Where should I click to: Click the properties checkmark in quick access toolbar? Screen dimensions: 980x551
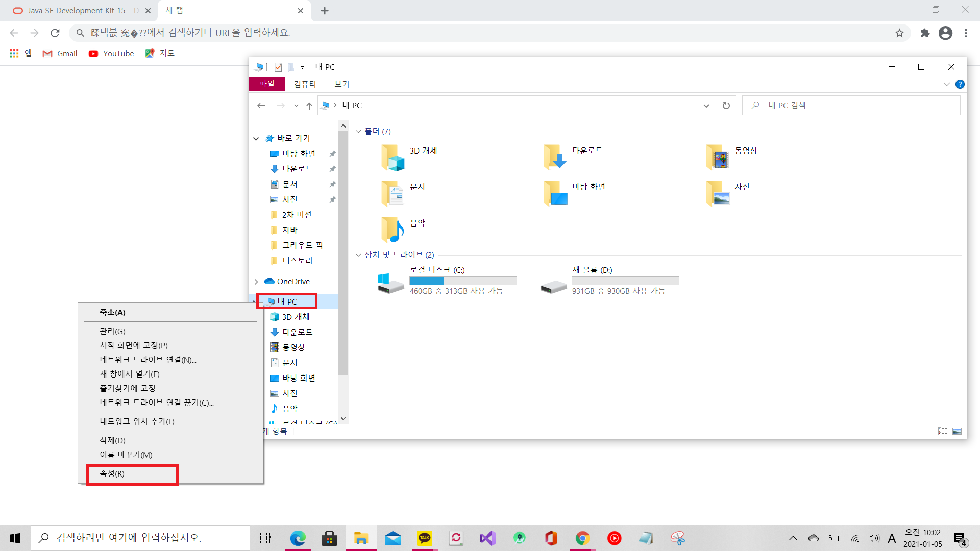[x=278, y=67]
